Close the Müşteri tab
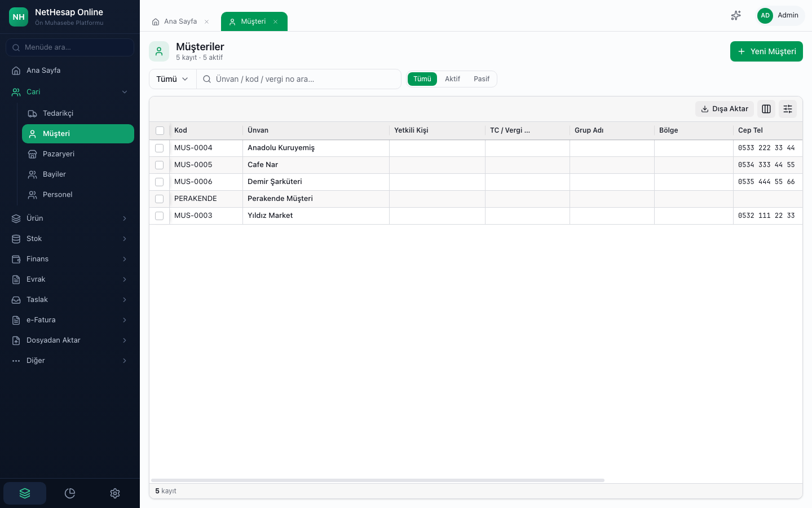This screenshot has width=812, height=508. (276, 22)
